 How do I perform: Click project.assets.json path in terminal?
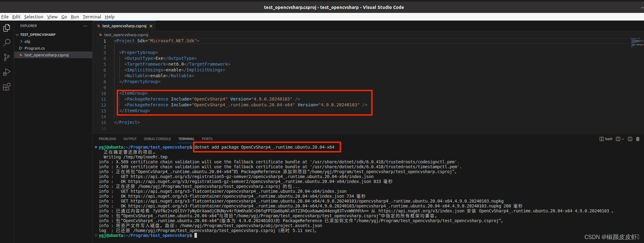251,226
